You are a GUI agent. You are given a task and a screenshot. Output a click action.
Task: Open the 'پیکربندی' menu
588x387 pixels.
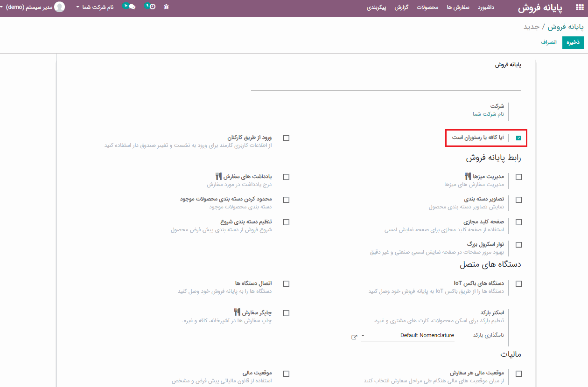(x=376, y=7)
